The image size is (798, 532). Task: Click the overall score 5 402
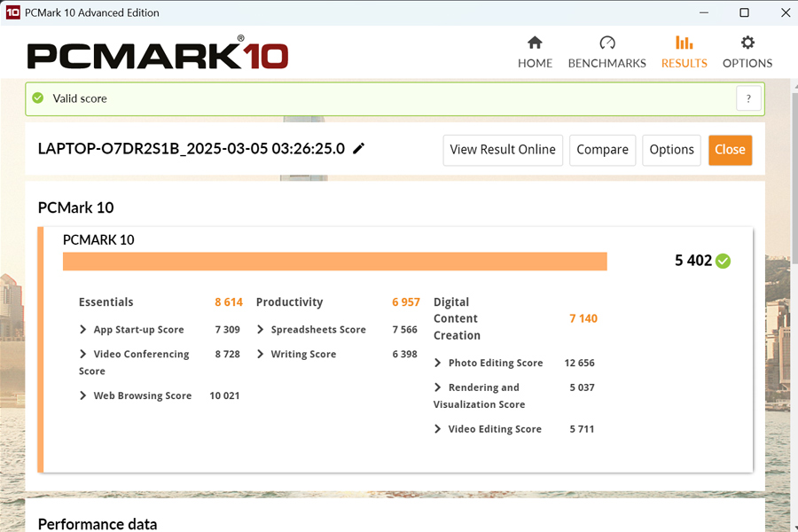[693, 261]
